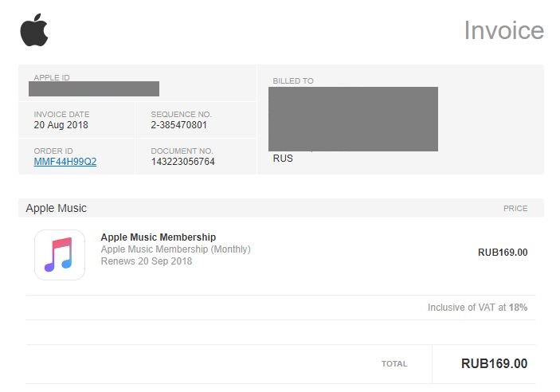The image size is (560, 392).
Task: Click the Apple Music app icon
Action: point(60,255)
